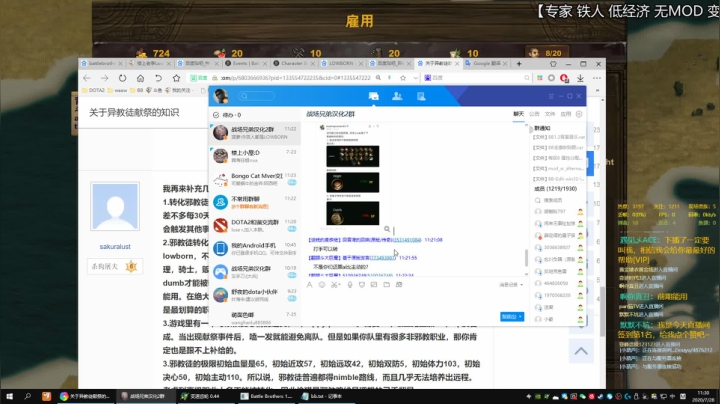Click the browser undo close arrow
The height and width of the screenshot is (404, 720).
click(158, 78)
